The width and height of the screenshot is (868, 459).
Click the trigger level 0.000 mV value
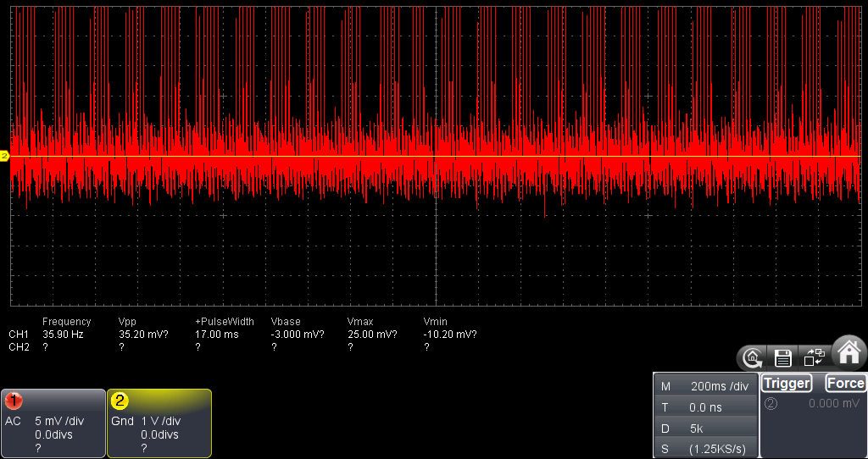(832, 404)
